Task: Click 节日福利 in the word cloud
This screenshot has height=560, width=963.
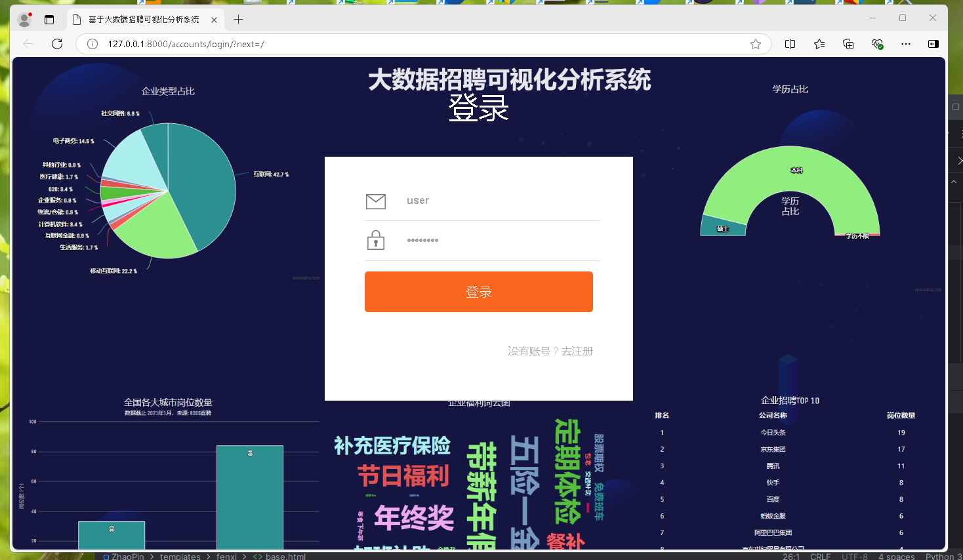Action: coord(403,476)
